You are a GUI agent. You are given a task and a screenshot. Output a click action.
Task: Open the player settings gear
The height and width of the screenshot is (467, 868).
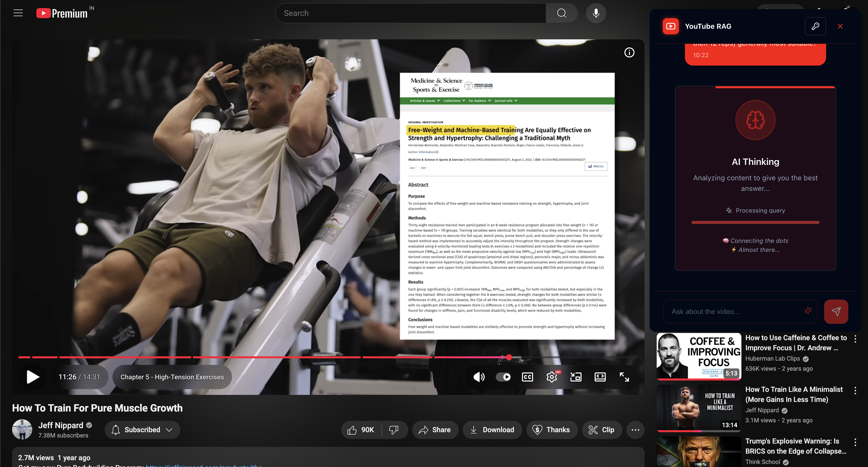pyautogui.click(x=552, y=377)
